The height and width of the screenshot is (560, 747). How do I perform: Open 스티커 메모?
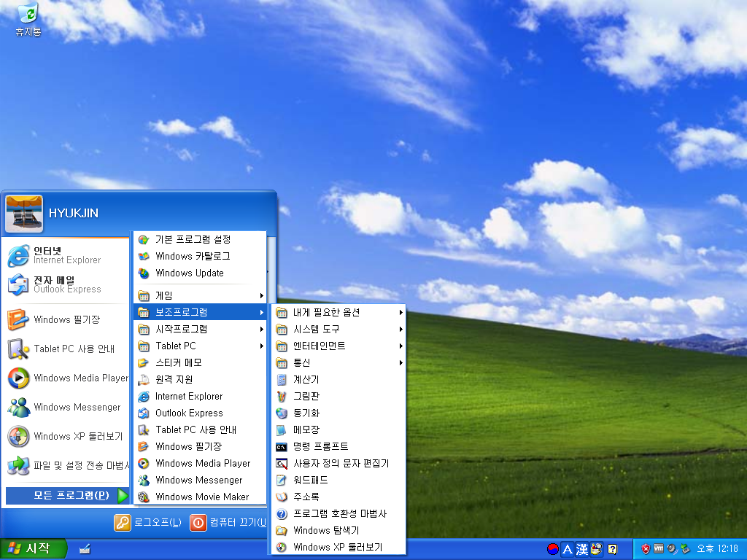point(200,363)
